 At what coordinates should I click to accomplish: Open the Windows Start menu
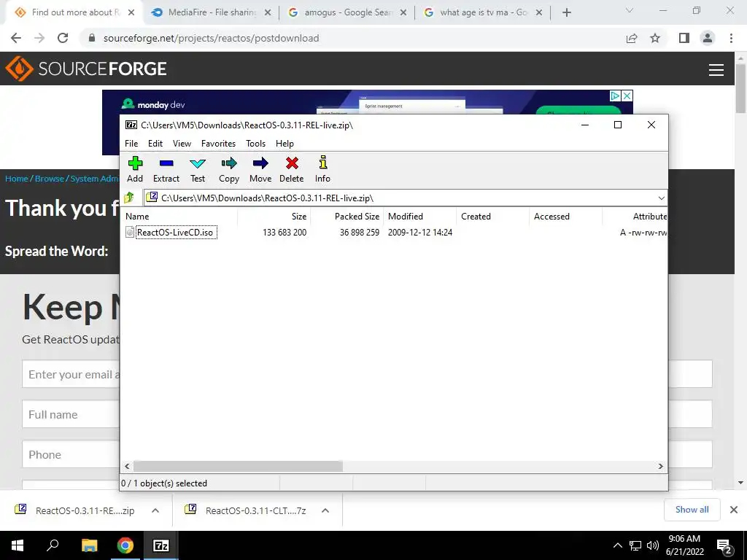pos(18,545)
